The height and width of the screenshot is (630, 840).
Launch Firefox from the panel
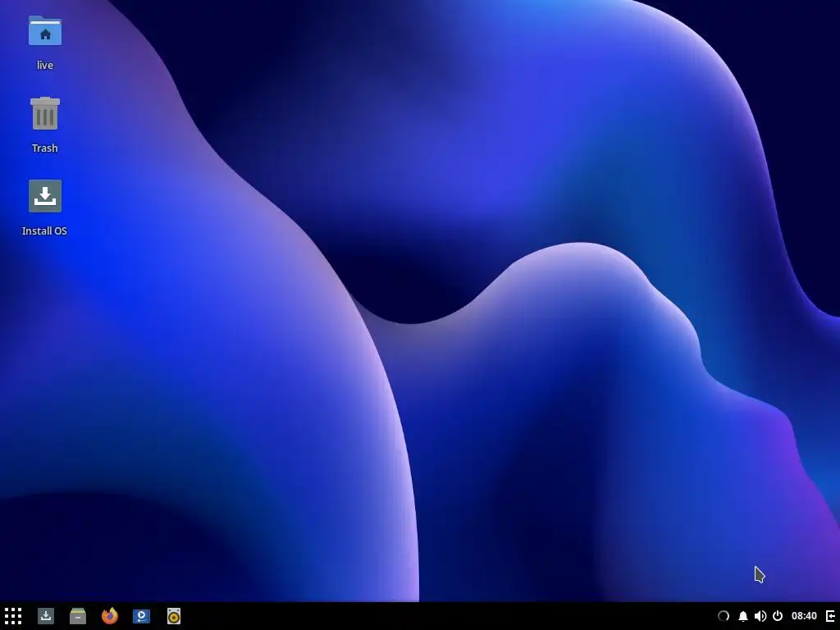point(110,616)
